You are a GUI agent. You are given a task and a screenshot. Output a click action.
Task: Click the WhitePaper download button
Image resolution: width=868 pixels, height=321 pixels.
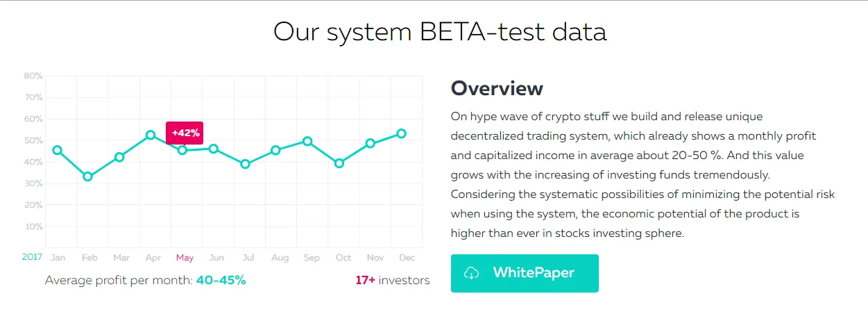point(525,273)
